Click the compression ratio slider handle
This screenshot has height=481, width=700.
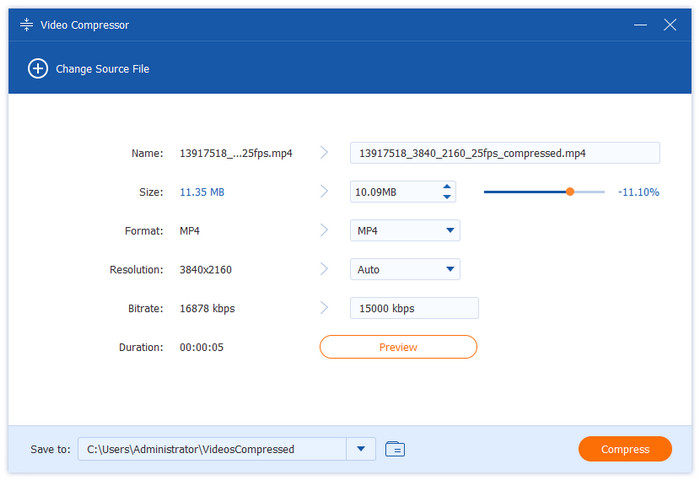click(570, 191)
